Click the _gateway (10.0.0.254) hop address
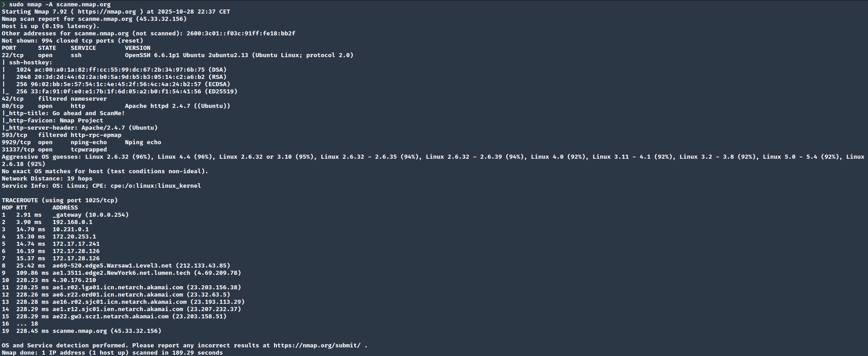This screenshot has height=356, width=868. (90, 215)
